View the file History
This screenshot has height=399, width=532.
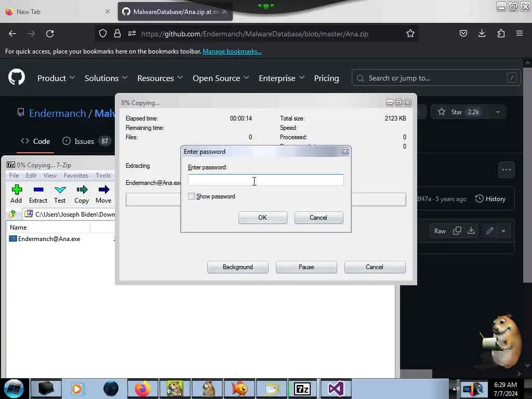[x=490, y=199]
